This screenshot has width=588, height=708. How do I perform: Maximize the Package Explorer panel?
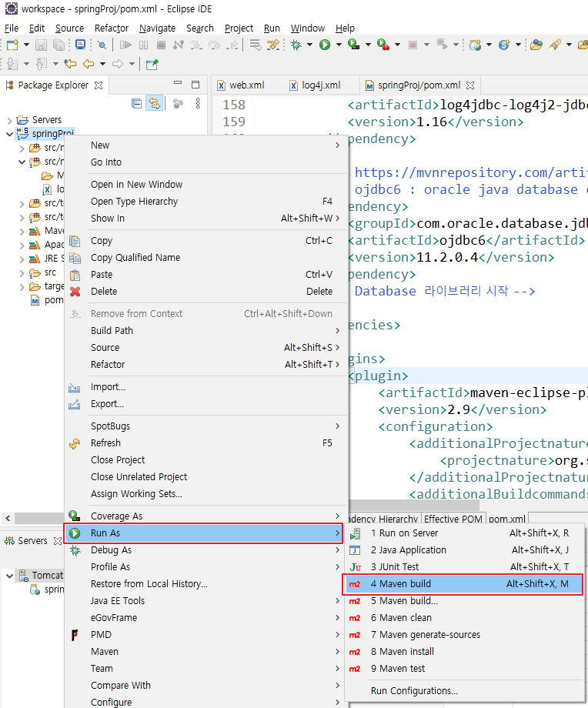[195, 85]
